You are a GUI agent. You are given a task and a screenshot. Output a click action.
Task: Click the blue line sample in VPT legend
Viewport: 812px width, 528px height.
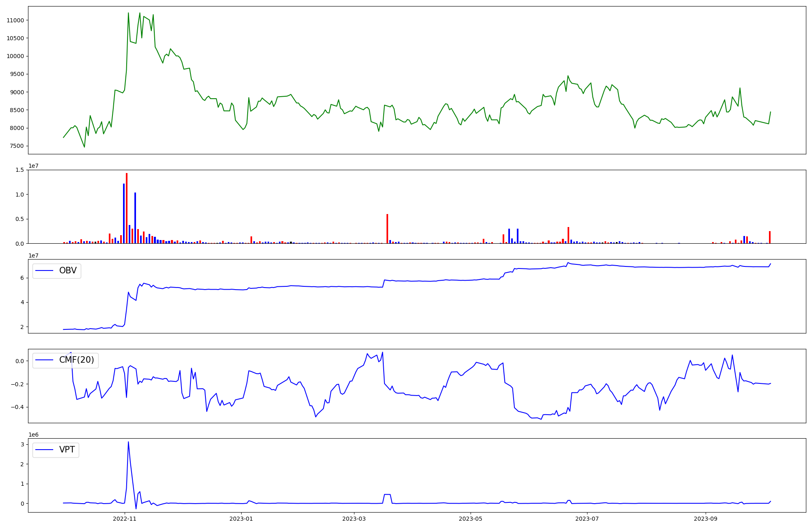(x=45, y=450)
